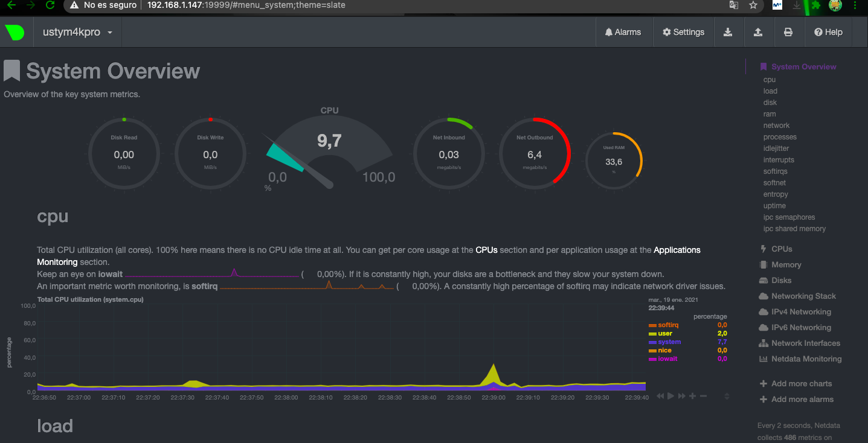Click the Add more charts link
Image resolution: width=868 pixels, height=443 pixels.
click(x=801, y=384)
